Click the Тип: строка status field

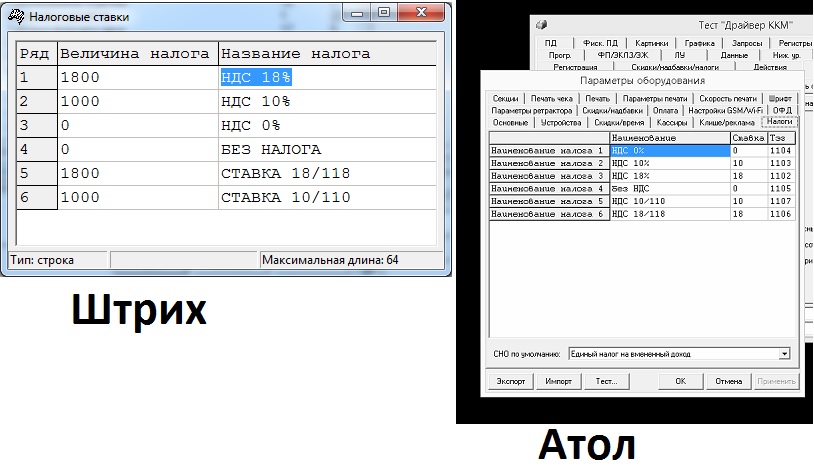coord(58,260)
